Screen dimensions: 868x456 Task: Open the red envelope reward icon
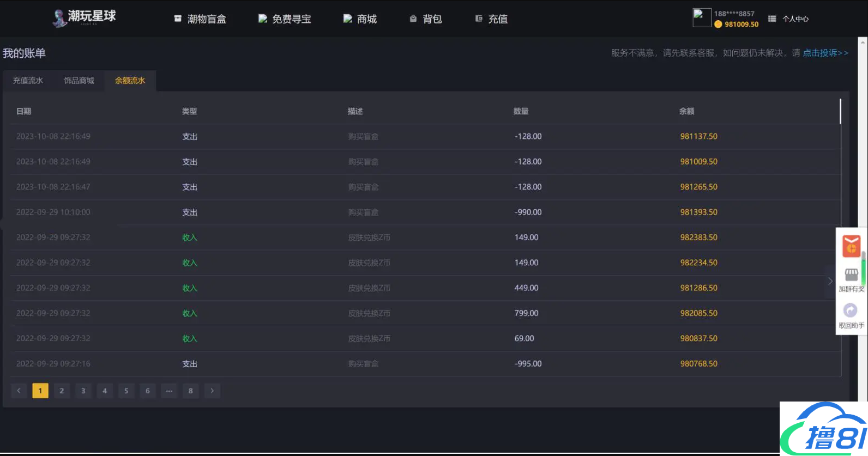pos(851,246)
